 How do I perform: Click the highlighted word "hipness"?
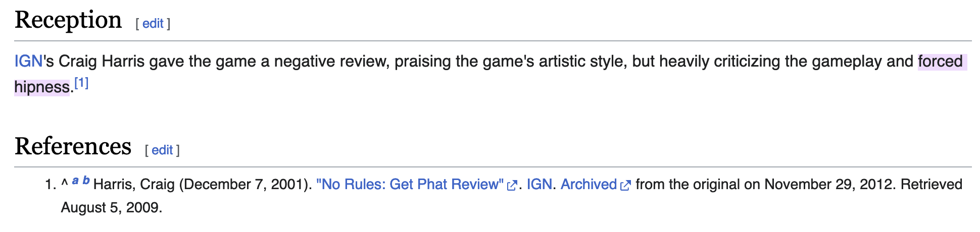tap(42, 87)
